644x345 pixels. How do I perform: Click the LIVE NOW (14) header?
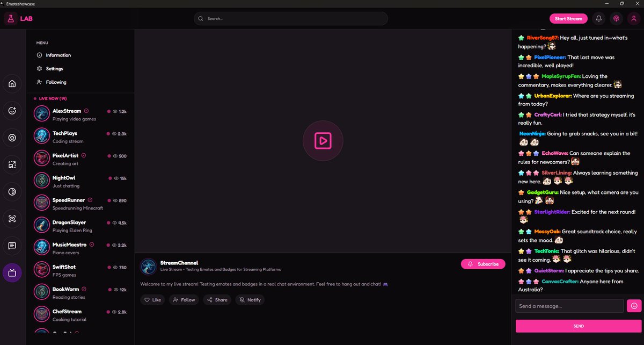53,98
